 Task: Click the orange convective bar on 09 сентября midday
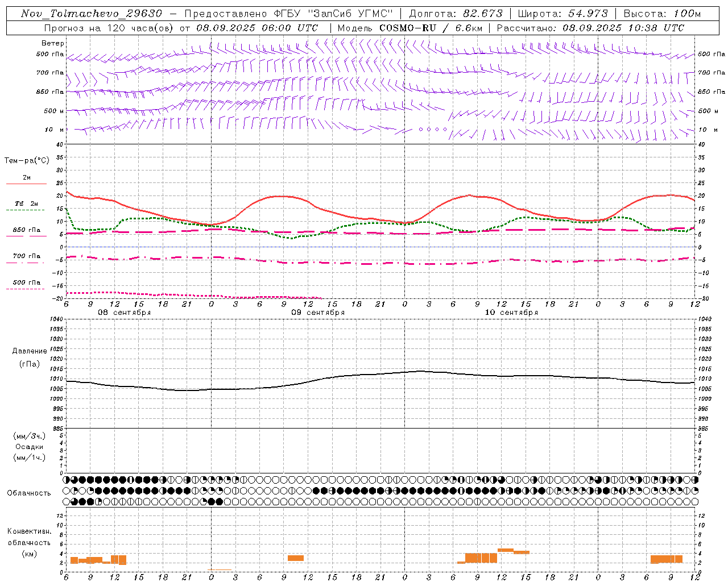click(296, 558)
